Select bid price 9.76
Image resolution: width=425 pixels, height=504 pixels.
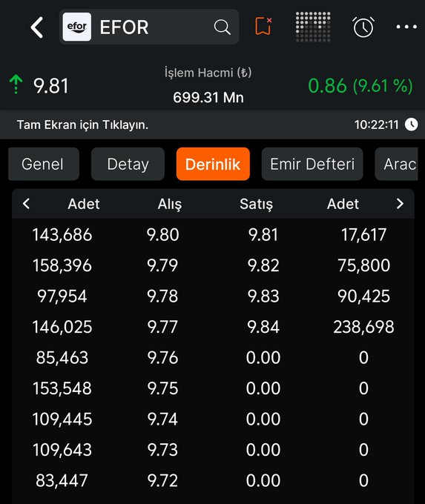(x=162, y=357)
